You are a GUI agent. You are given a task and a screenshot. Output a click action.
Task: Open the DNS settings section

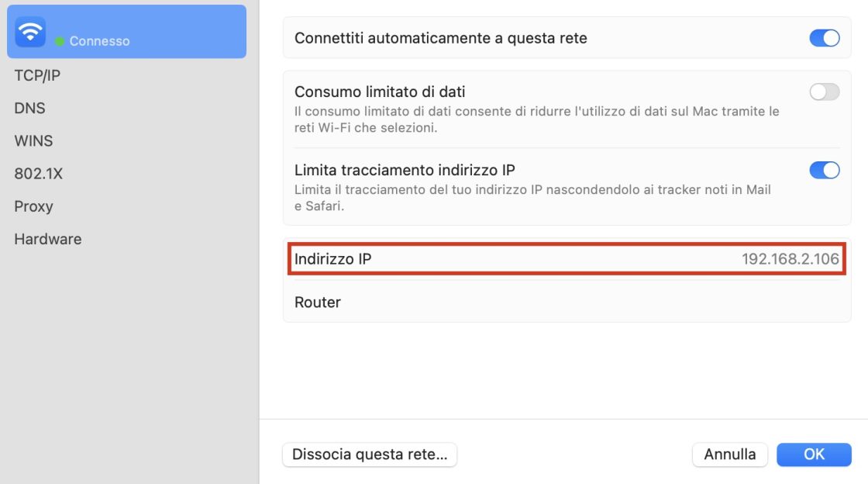pos(30,108)
